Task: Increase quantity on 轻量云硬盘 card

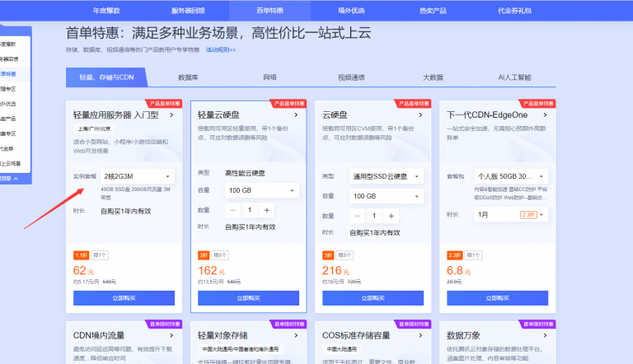Action: pos(266,210)
